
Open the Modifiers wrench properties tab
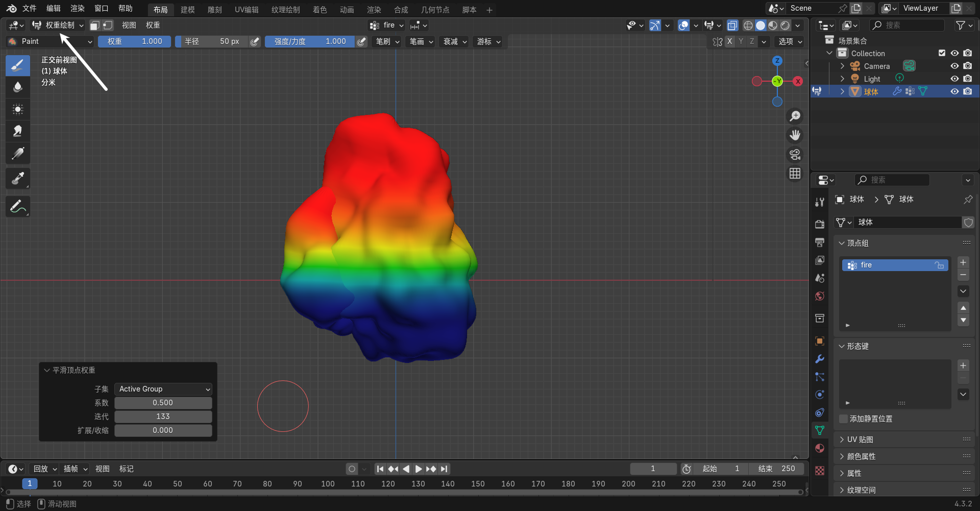(x=820, y=359)
